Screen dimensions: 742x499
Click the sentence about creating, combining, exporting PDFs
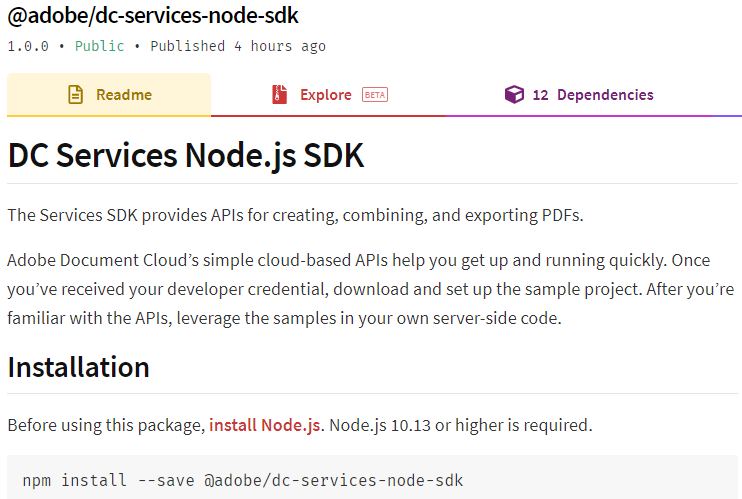pos(295,215)
